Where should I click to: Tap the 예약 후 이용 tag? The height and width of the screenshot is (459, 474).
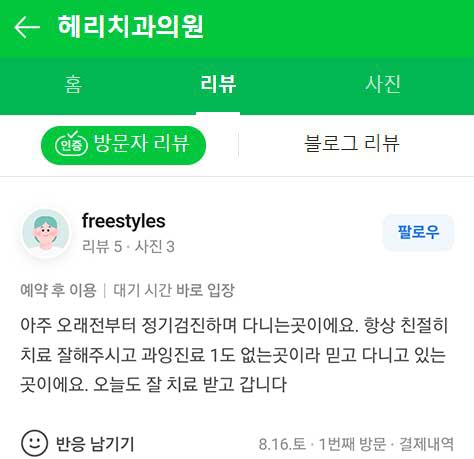[x=58, y=290]
